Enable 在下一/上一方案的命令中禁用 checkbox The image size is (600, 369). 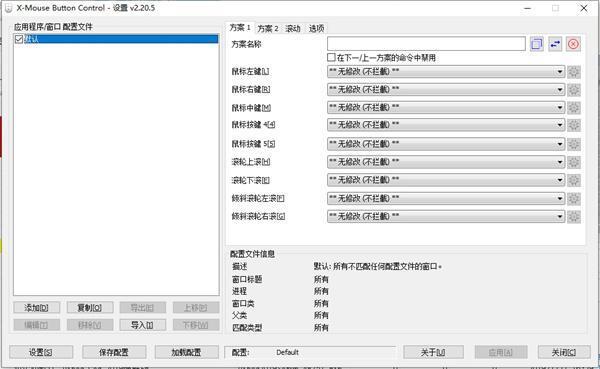[331, 57]
